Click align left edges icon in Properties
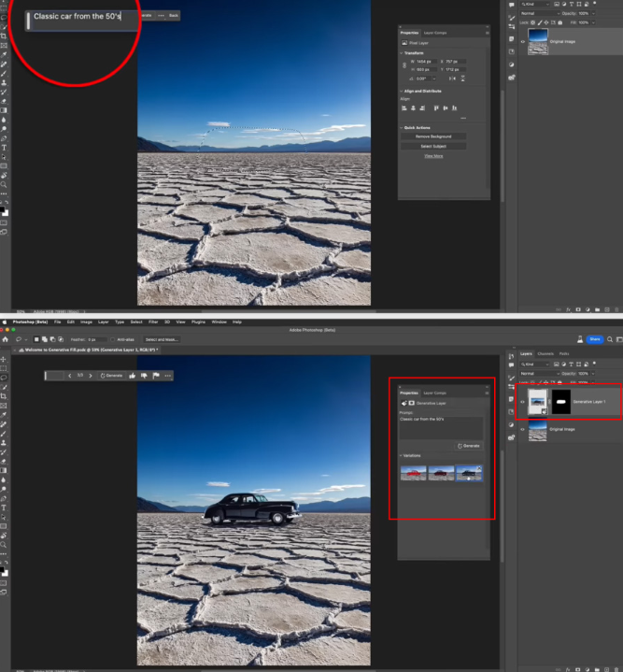 tap(404, 108)
